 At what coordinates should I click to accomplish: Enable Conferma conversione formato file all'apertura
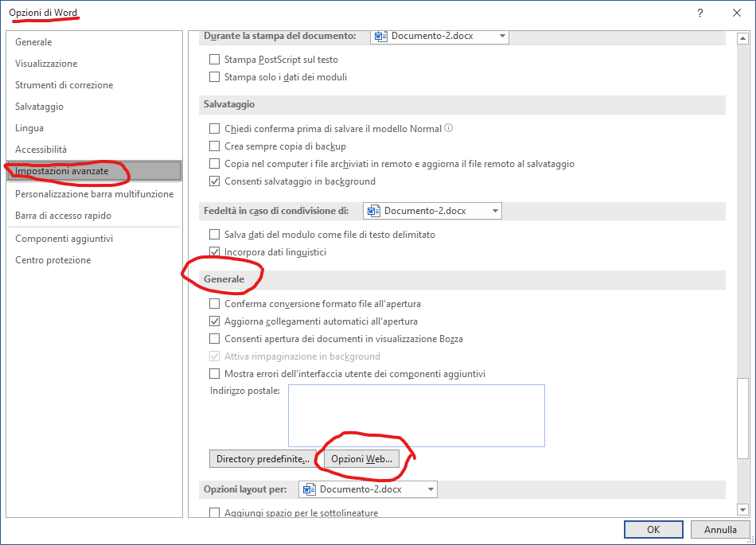215,304
